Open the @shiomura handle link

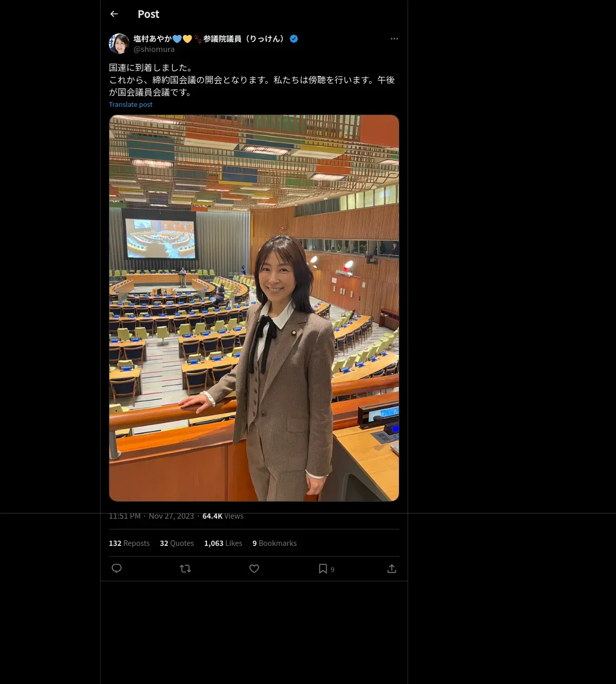154,49
